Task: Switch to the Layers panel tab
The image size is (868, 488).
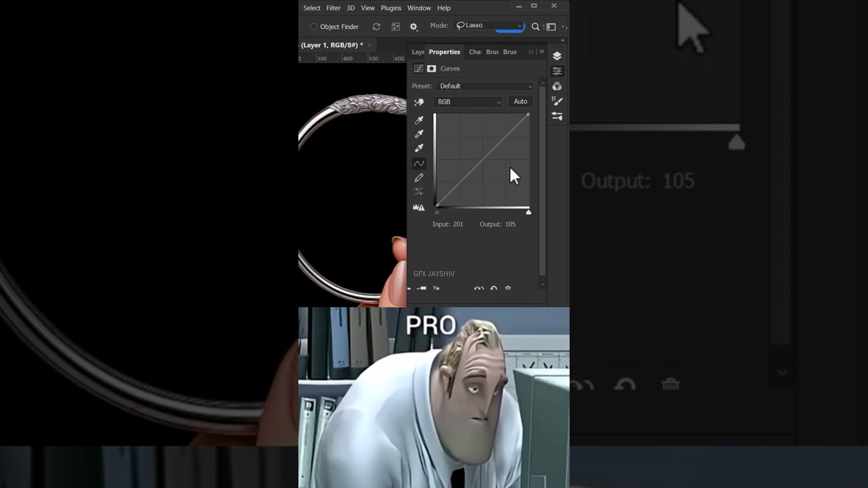Action: pyautogui.click(x=418, y=52)
